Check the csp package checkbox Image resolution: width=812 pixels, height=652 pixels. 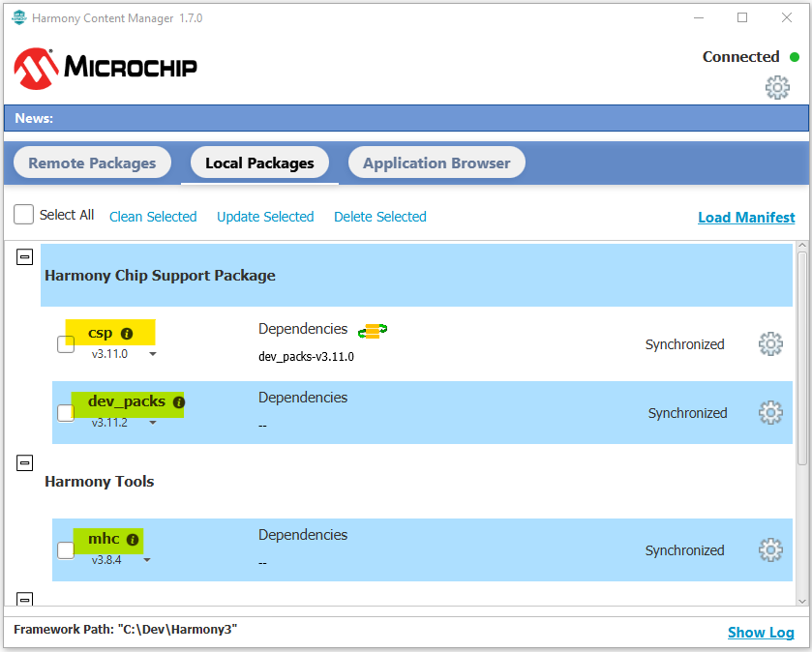(66, 344)
